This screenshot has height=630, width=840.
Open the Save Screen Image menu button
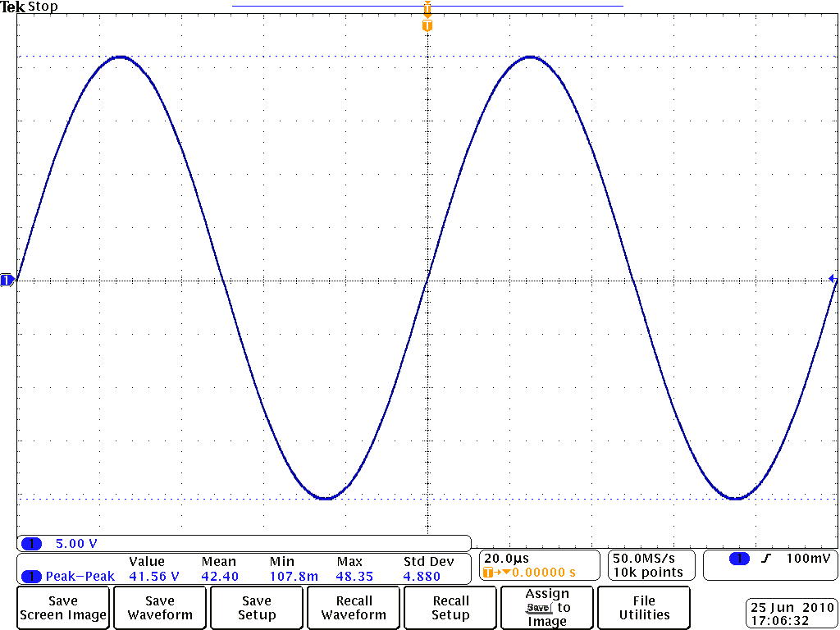[62, 608]
